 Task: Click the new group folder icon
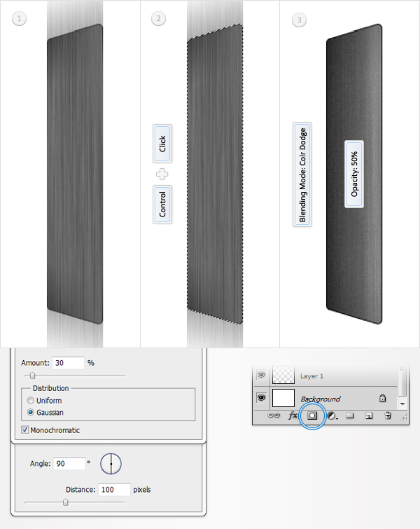click(350, 415)
